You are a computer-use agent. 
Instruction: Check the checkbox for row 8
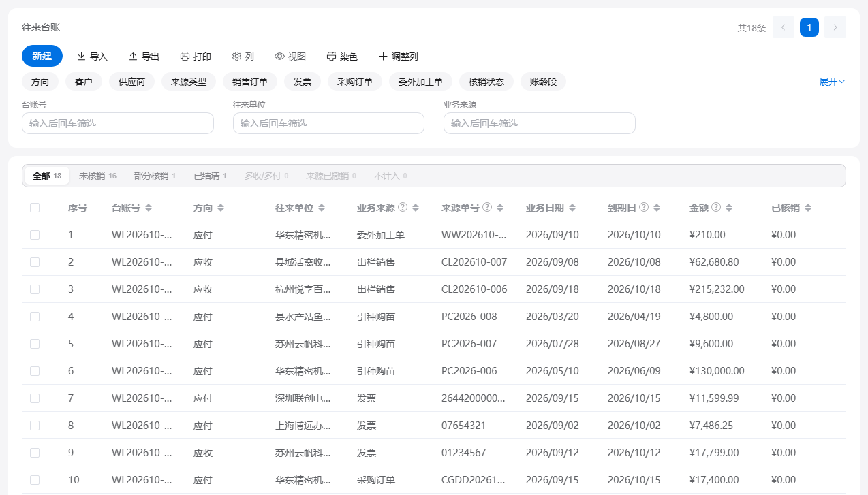[x=35, y=426]
